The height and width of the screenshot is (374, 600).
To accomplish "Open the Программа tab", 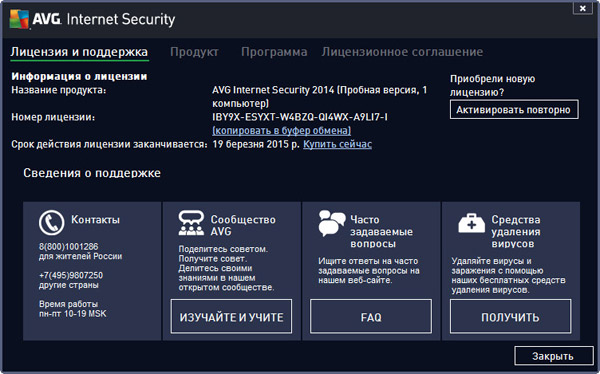I will click(274, 52).
